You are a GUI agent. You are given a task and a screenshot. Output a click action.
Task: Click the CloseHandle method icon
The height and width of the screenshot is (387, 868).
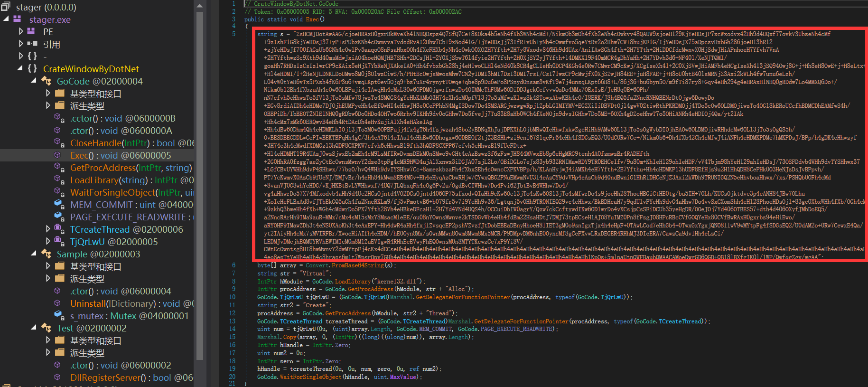point(59,142)
